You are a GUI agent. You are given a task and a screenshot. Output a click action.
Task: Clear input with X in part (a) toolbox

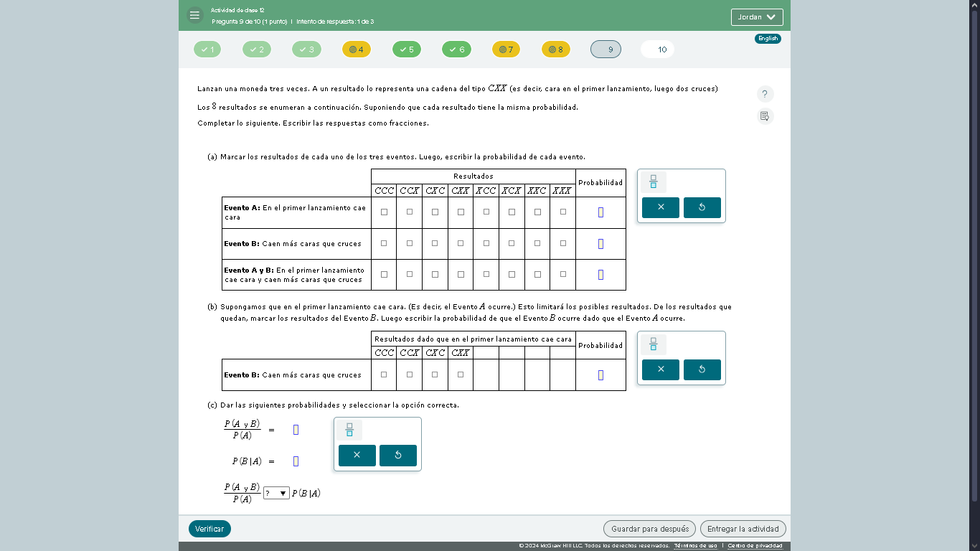661,207
